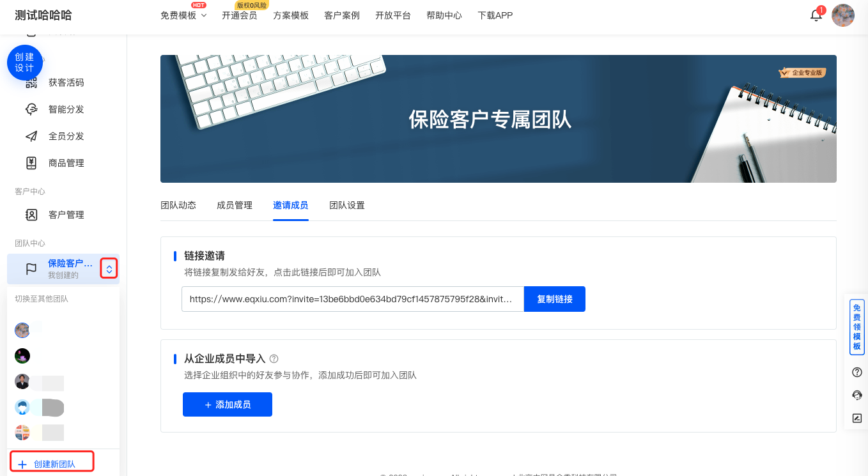Click the 获客活码 QR code icon
868x476 pixels.
(31, 82)
